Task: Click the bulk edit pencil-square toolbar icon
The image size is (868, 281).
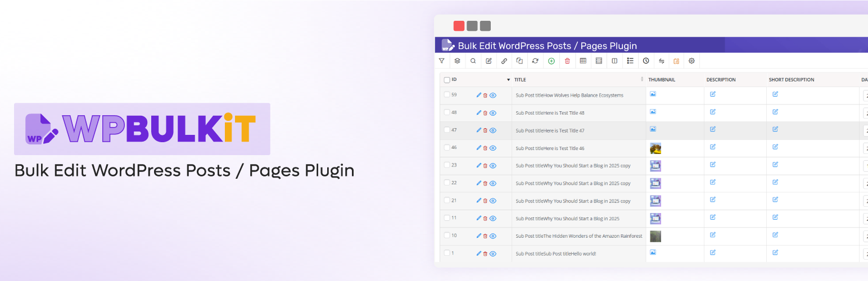Action: (x=489, y=61)
